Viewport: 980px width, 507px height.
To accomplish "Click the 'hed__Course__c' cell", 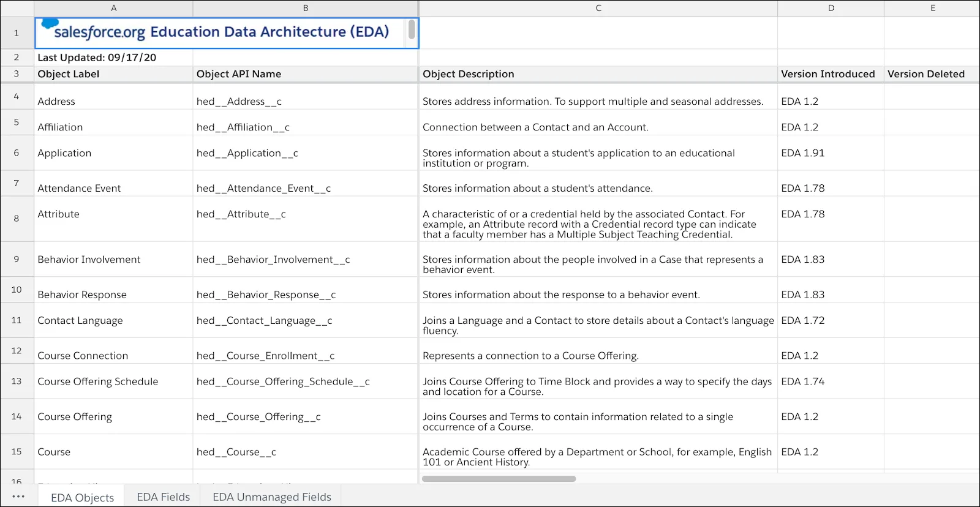I will coord(306,452).
